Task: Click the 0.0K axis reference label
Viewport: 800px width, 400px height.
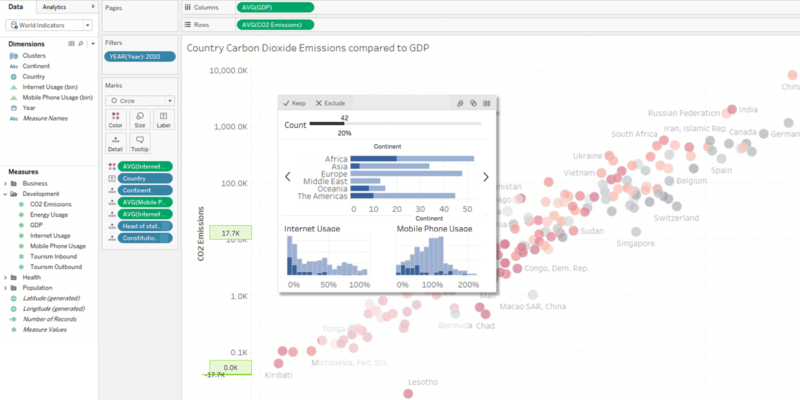Action: pyautogui.click(x=231, y=367)
